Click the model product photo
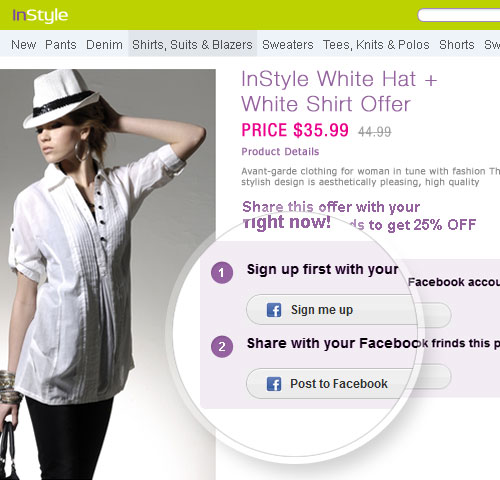 [x=108, y=274]
